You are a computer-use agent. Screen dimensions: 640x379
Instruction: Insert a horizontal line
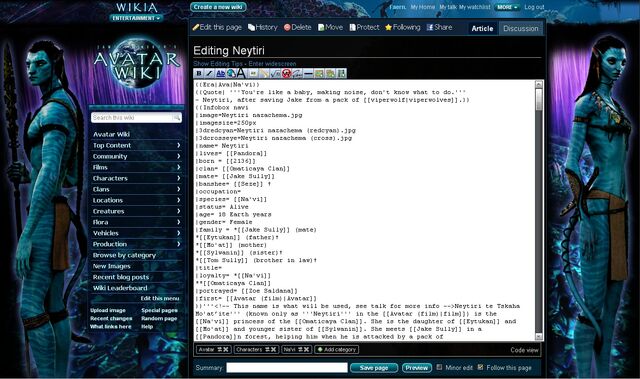[309, 73]
